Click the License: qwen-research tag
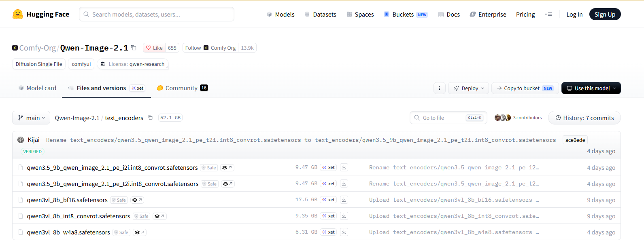The image size is (644, 251). [x=133, y=64]
